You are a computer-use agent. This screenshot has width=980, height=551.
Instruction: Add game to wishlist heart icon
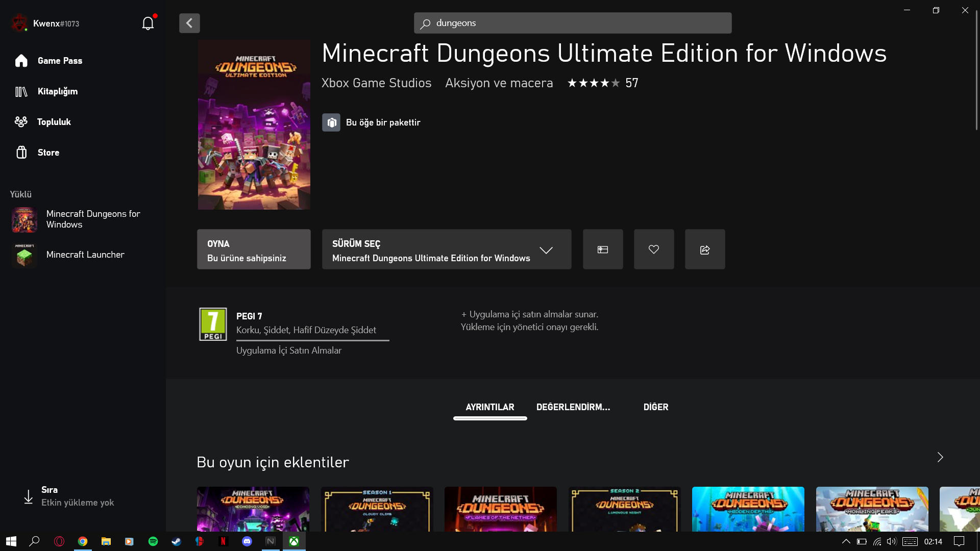(654, 249)
